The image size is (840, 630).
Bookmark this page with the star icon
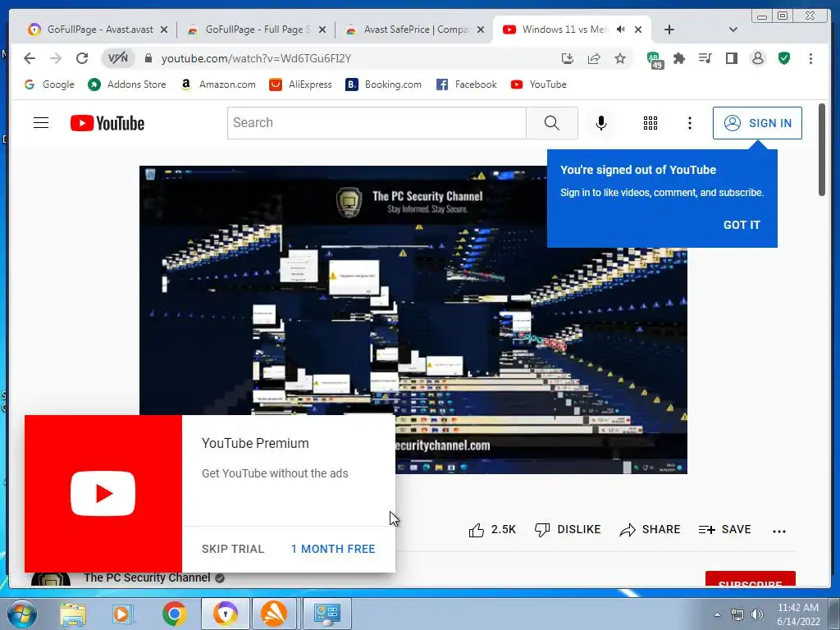point(620,58)
